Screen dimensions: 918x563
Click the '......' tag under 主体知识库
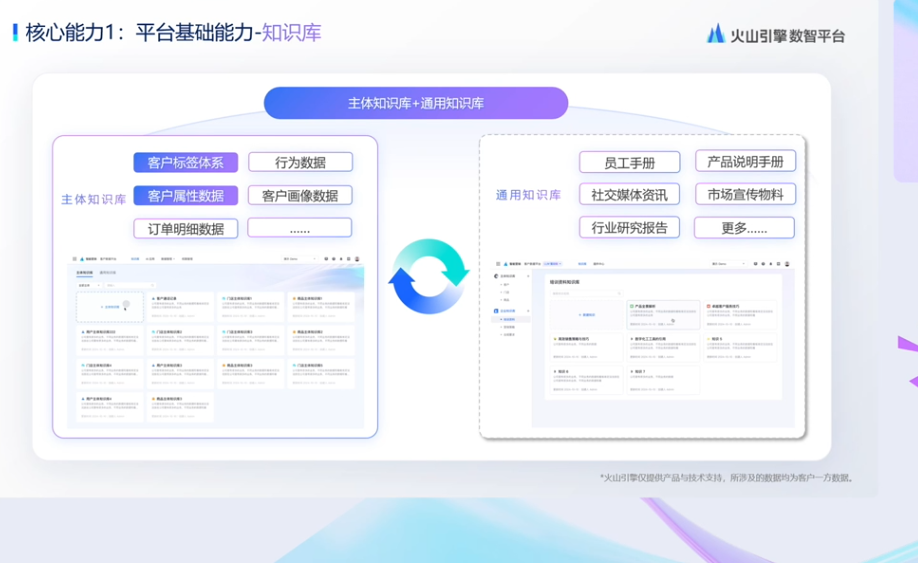(x=300, y=228)
